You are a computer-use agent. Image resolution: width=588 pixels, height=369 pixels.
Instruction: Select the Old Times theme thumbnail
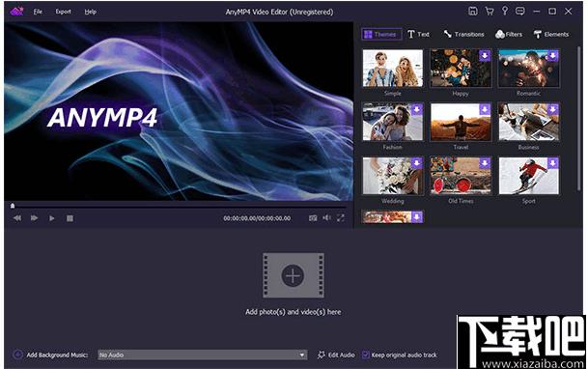[461, 176]
